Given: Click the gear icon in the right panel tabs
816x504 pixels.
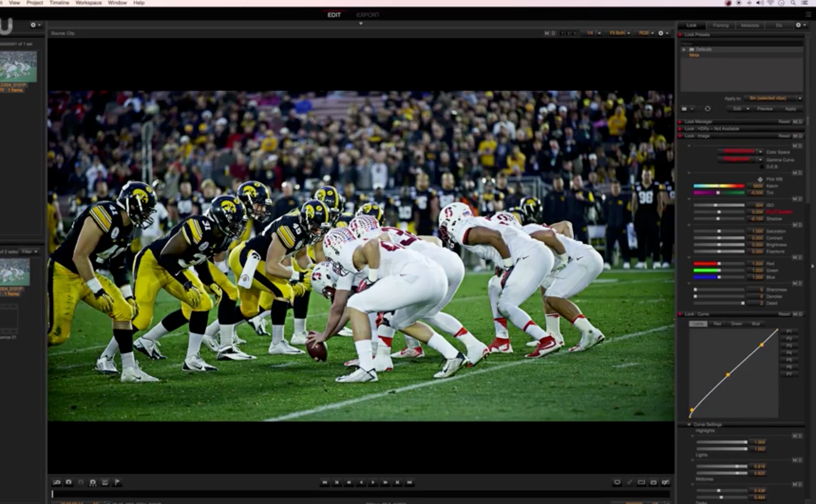Looking at the screenshot, I should [798, 25].
